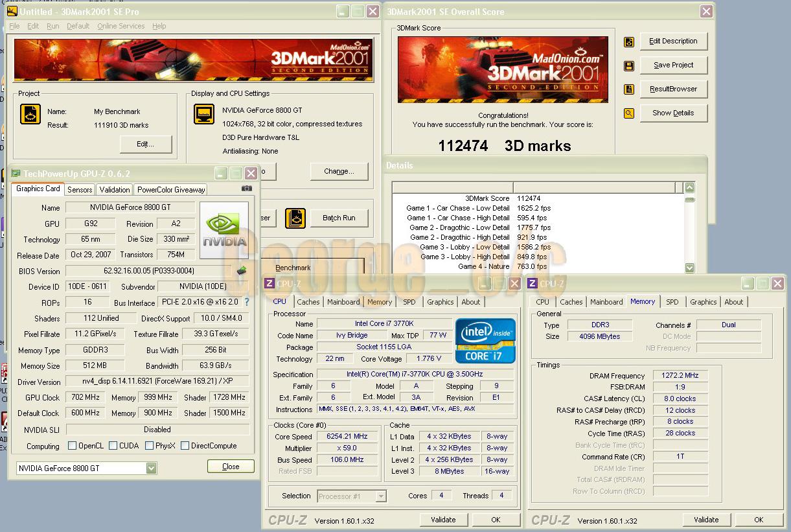
Task: Click the Show Details magnifier icon
Action: click(x=628, y=113)
